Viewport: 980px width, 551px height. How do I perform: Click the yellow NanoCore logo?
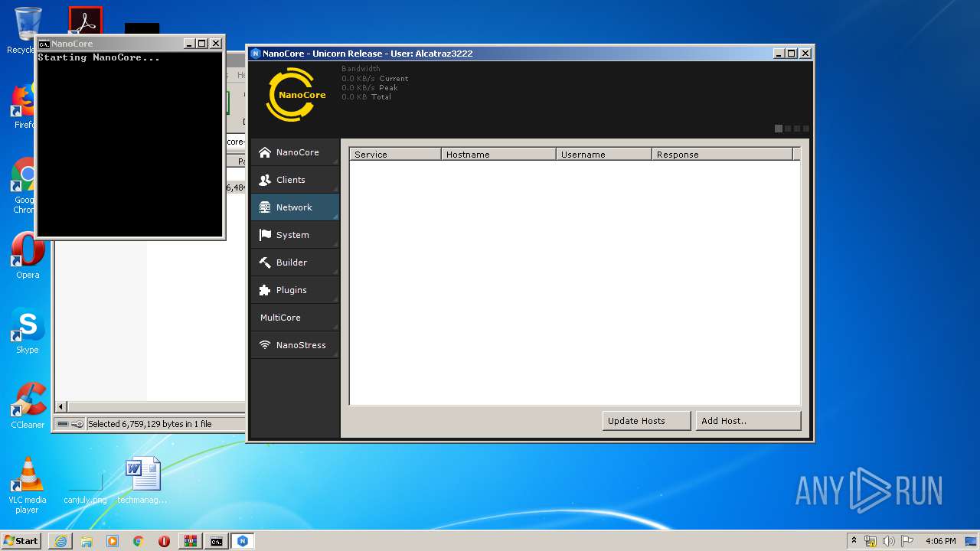(x=296, y=95)
